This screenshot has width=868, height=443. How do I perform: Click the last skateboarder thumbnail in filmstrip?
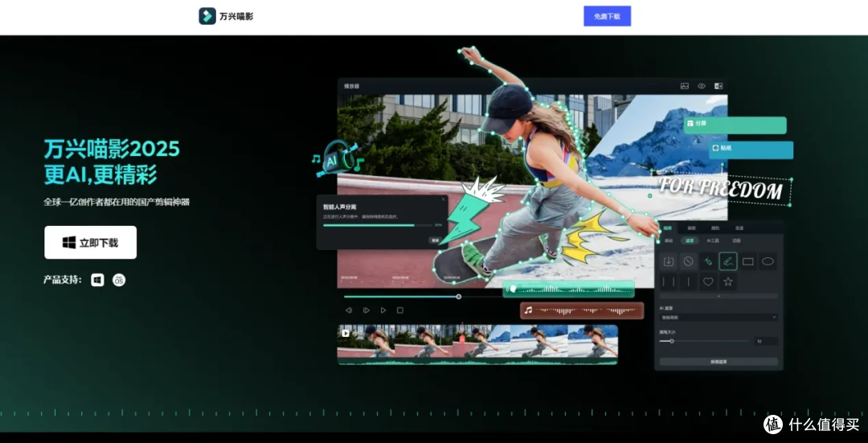coord(592,342)
